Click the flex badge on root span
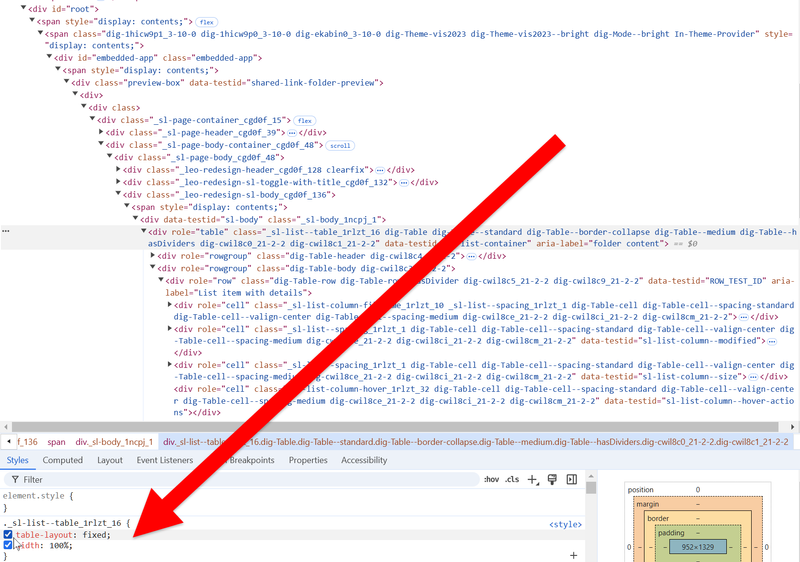The width and height of the screenshot is (800, 562). [207, 21]
